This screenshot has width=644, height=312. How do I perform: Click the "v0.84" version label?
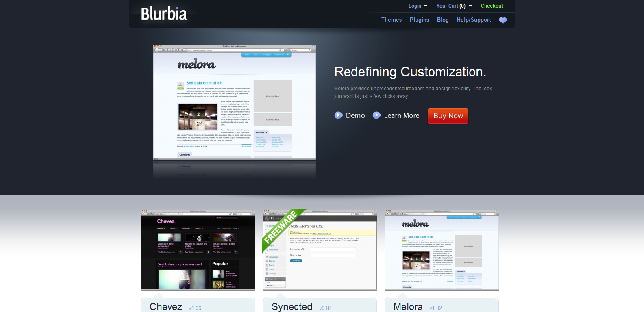coord(326,308)
